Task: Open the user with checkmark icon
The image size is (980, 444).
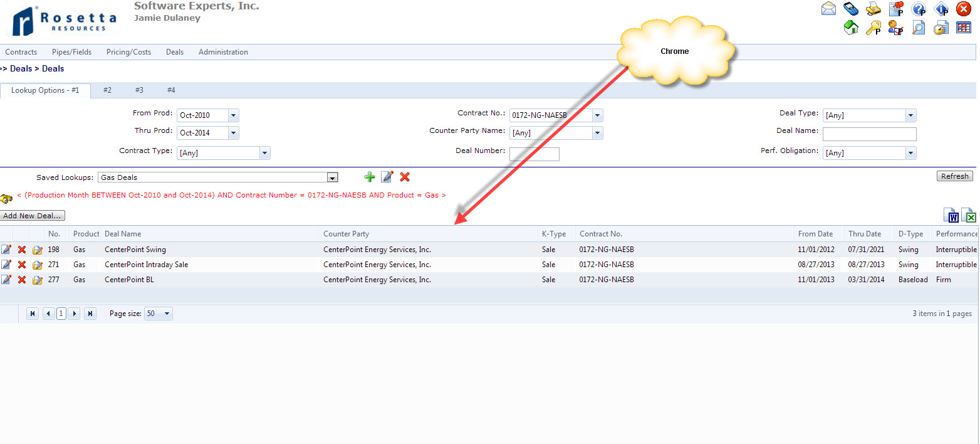Action: point(896,28)
